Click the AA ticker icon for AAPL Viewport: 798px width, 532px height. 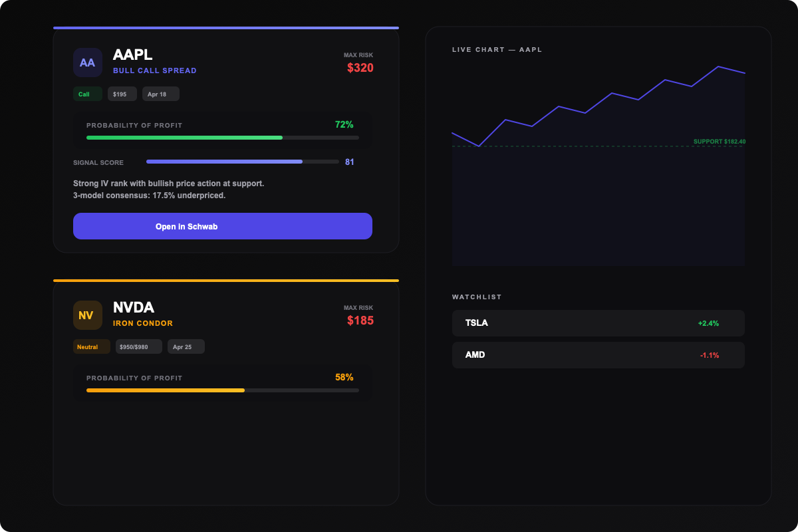(x=87, y=62)
